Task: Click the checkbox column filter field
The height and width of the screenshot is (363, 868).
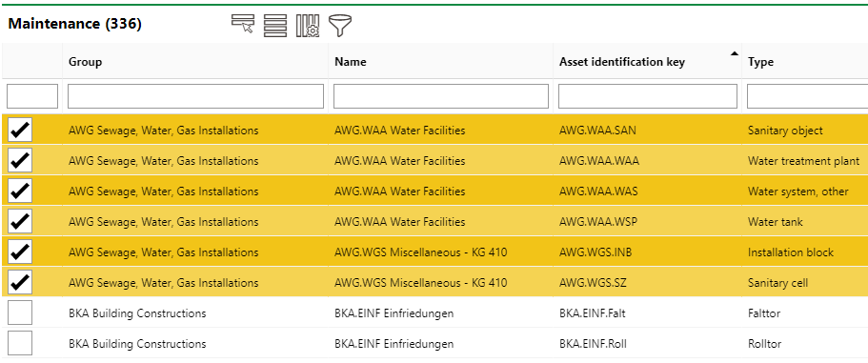Action: (32, 96)
